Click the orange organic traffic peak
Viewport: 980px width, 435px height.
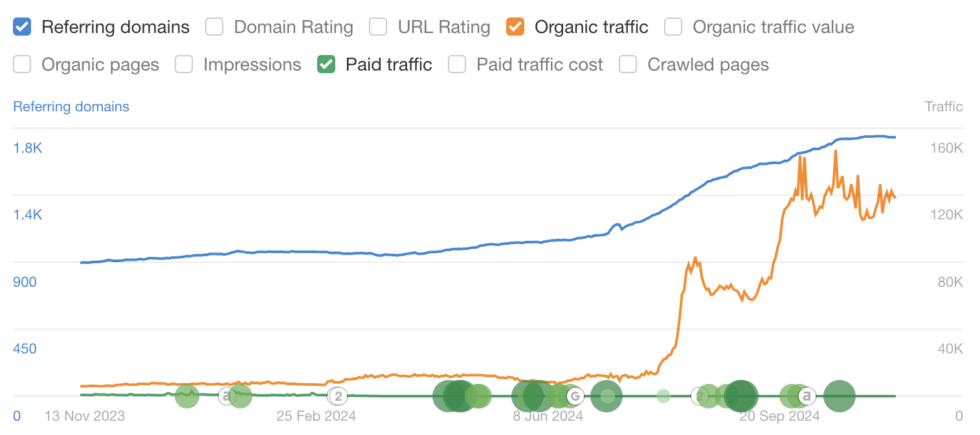tap(836, 151)
